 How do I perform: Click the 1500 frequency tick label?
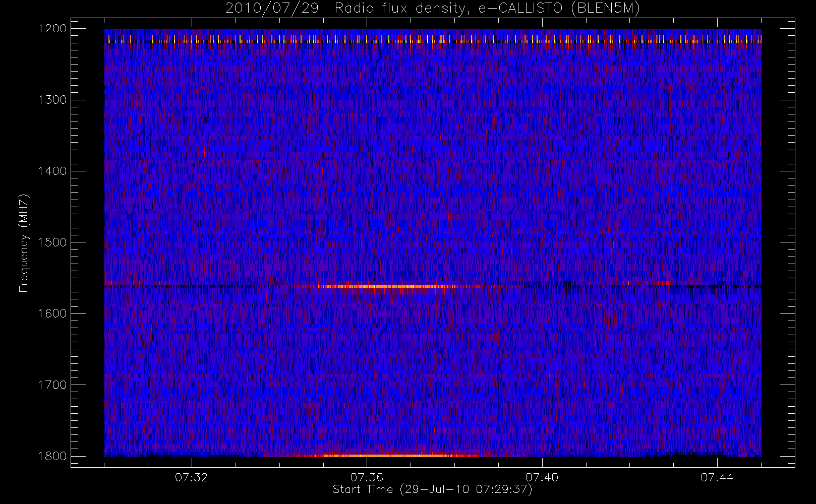click(52, 242)
